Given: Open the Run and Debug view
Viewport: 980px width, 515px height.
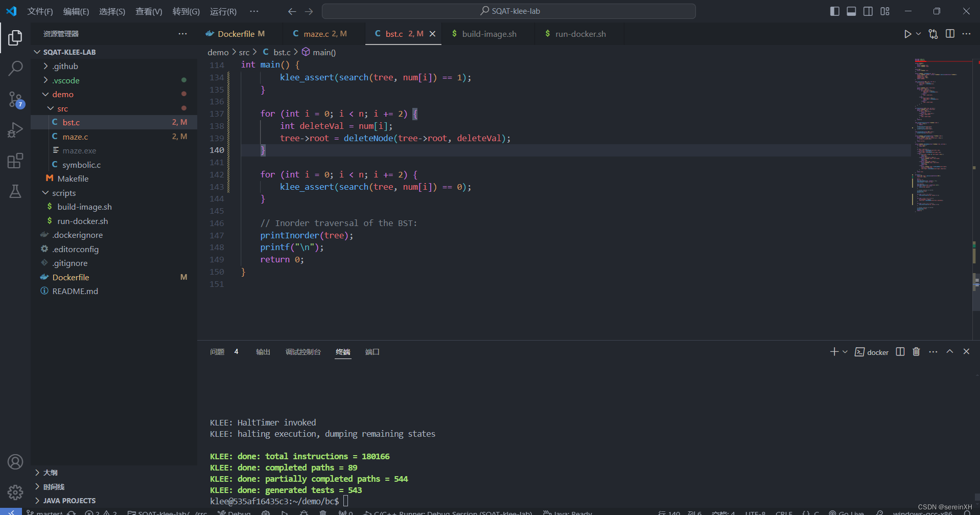Looking at the screenshot, I should tap(15, 130).
